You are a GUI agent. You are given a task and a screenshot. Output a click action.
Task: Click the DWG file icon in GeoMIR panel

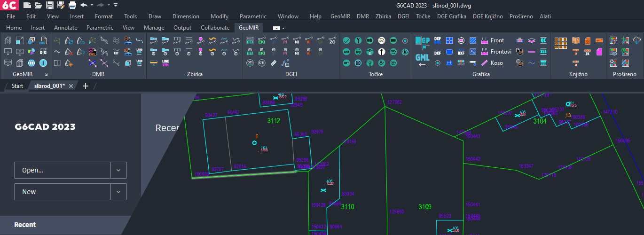click(x=43, y=40)
